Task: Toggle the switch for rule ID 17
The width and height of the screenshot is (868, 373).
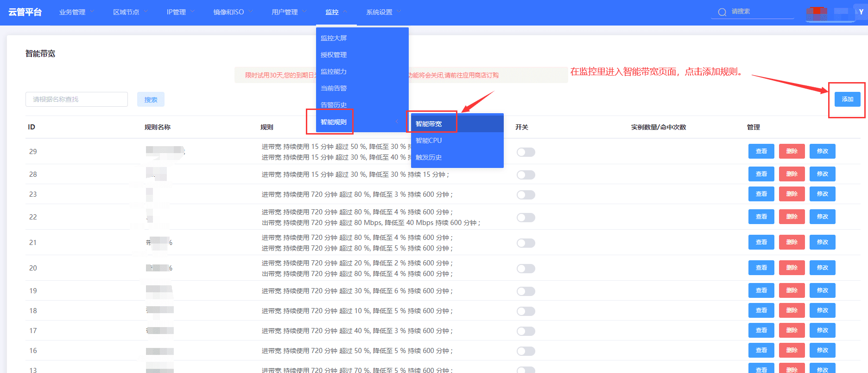Action: point(526,331)
